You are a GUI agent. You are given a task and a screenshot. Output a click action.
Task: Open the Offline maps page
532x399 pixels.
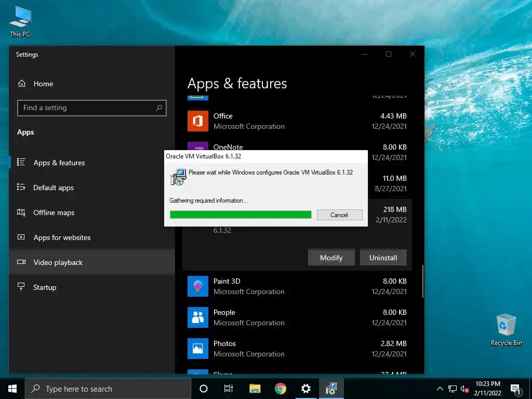click(x=54, y=212)
